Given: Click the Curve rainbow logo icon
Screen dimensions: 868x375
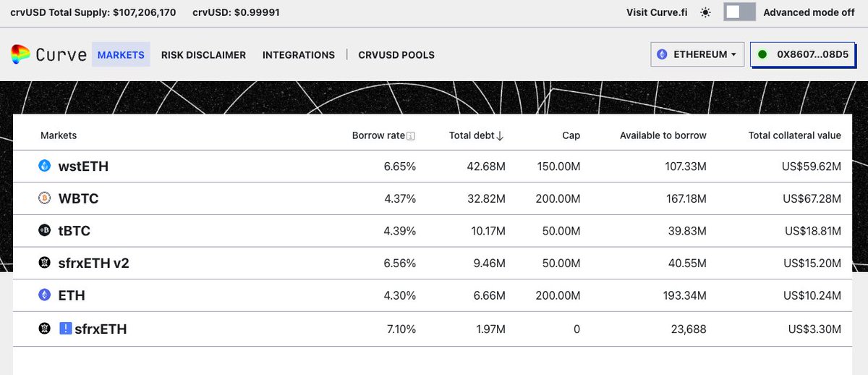Looking at the screenshot, I should (20, 54).
